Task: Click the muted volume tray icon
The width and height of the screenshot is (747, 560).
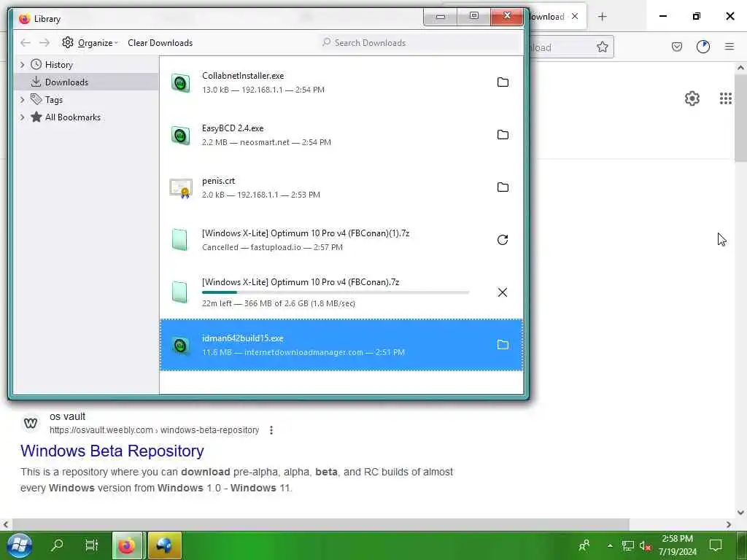Action: [645, 545]
